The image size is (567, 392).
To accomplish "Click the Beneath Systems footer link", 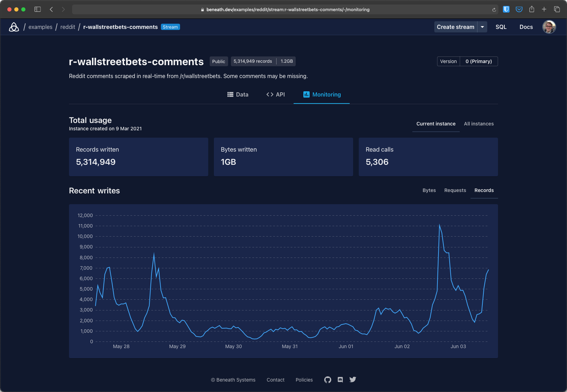I will click(x=233, y=380).
